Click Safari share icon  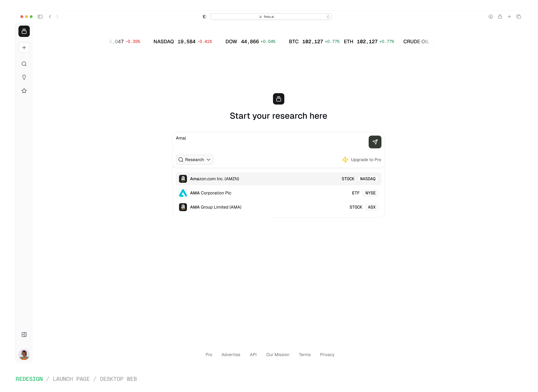point(500,17)
